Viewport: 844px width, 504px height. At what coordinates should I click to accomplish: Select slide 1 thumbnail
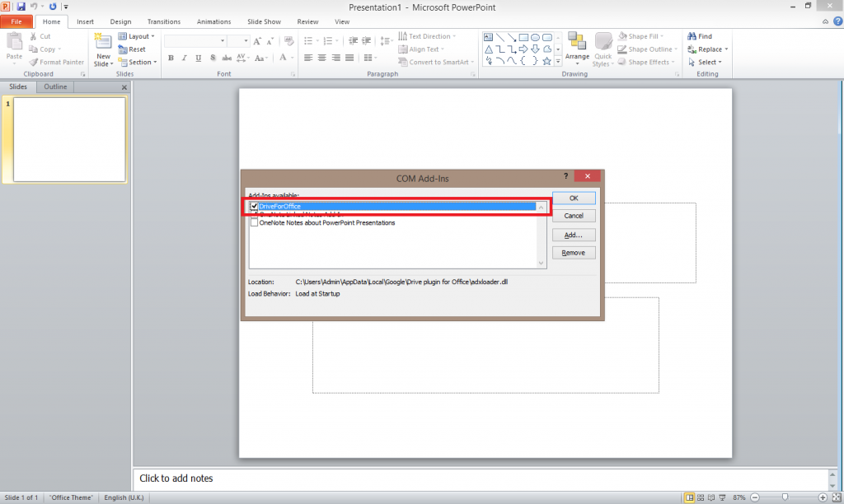69,139
